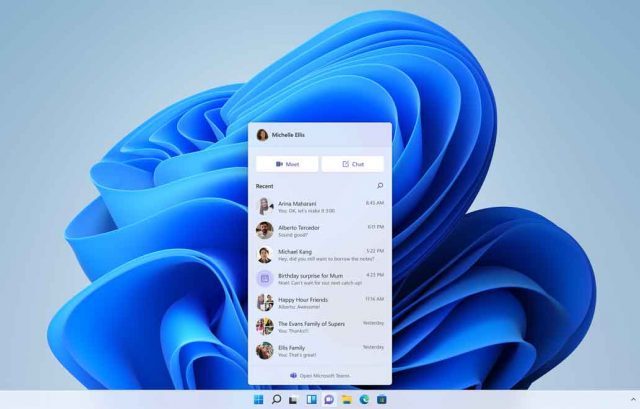The width and height of the screenshot is (640, 409).
Task: Select Michael Kang's chat
Action: click(x=320, y=254)
